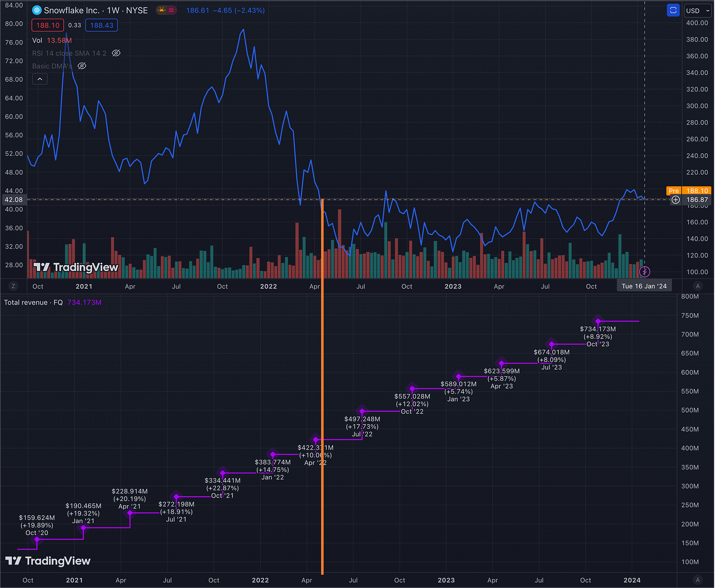Show the hidden Basic DMA's indicator

82,66
